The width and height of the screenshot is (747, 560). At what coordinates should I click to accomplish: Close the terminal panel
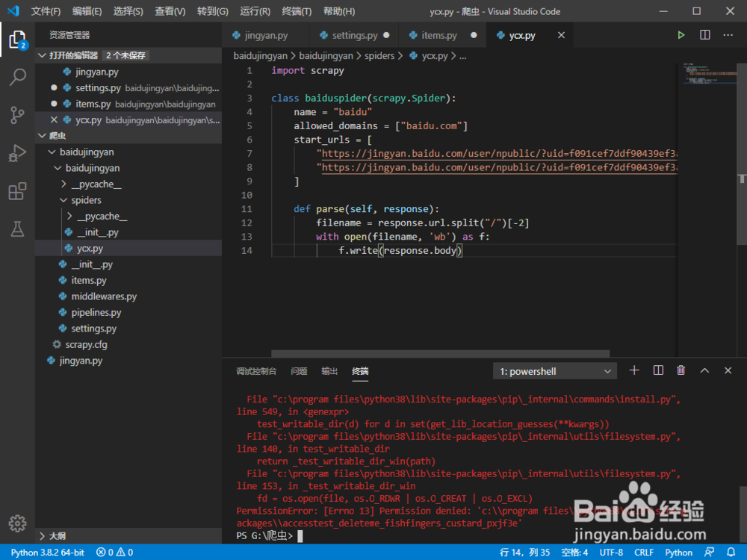728,370
